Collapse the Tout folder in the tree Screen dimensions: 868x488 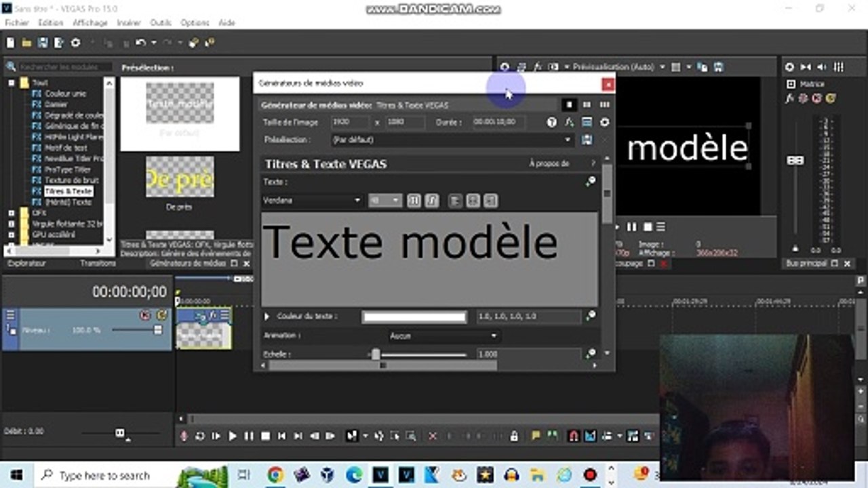[x=12, y=83]
